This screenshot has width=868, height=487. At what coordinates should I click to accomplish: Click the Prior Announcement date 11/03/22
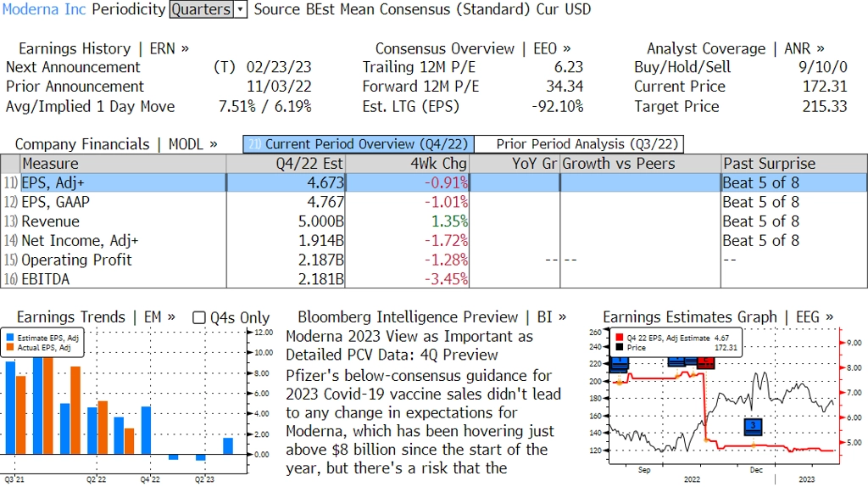pyautogui.click(x=279, y=87)
